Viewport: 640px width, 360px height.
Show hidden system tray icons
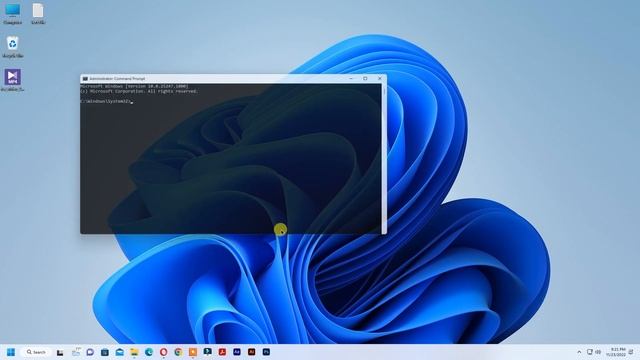click(579, 352)
